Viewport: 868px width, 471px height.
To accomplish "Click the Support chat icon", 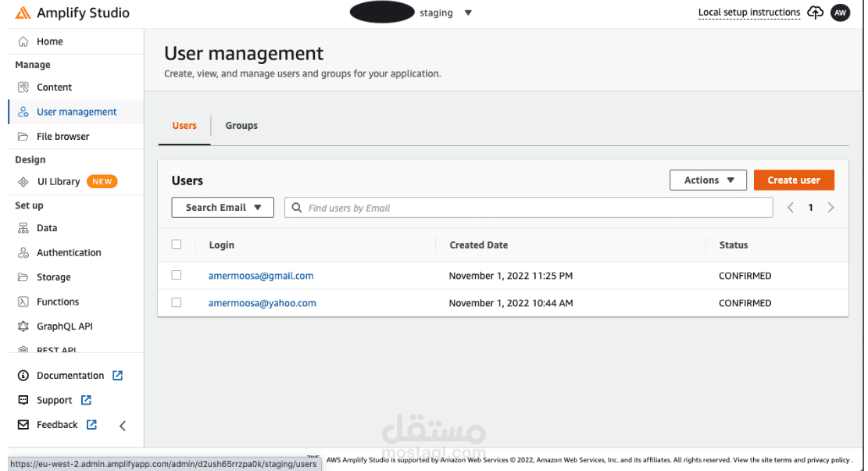I will coord(23,400).
